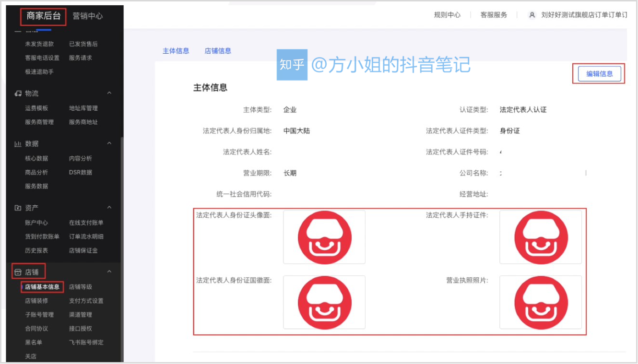
Task: Open 内容分析 menu item
Action: point(81,159)
